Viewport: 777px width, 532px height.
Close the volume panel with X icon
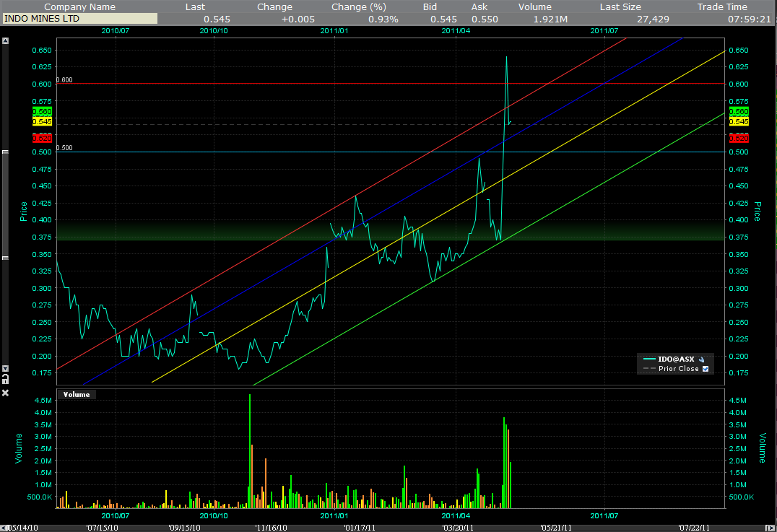[x=5, y=393]
